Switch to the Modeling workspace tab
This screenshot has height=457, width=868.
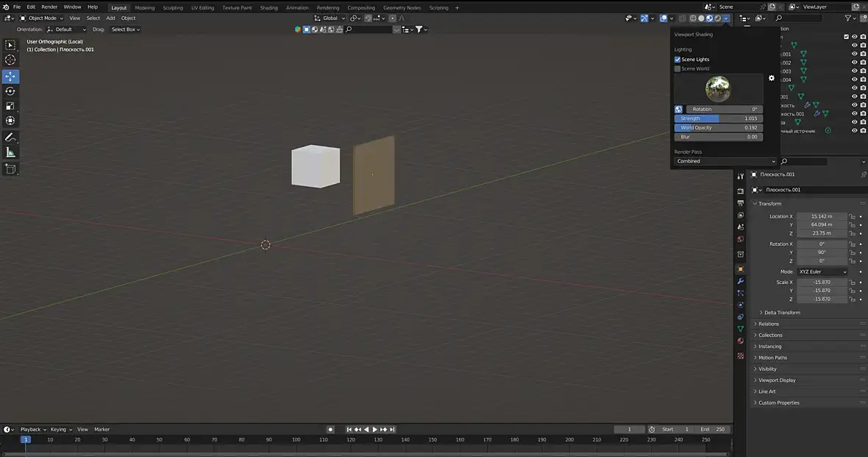144,8
